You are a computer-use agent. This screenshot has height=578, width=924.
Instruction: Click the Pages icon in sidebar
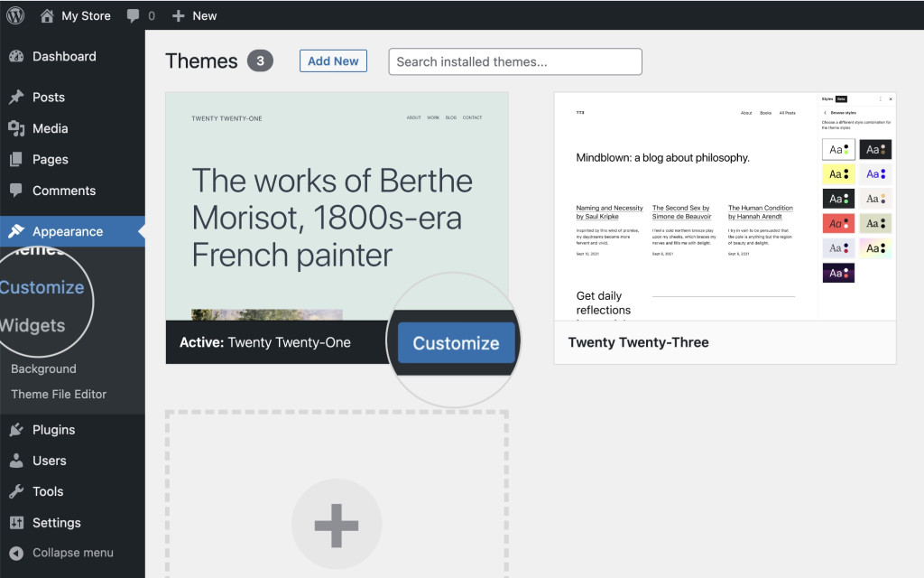(x=16, y=159)
